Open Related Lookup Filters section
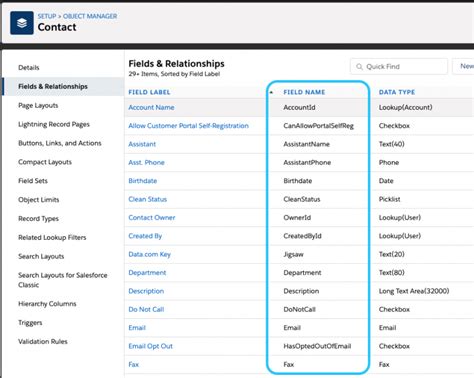Viewport: 474px width, 378px height. (x=52, y=238)
